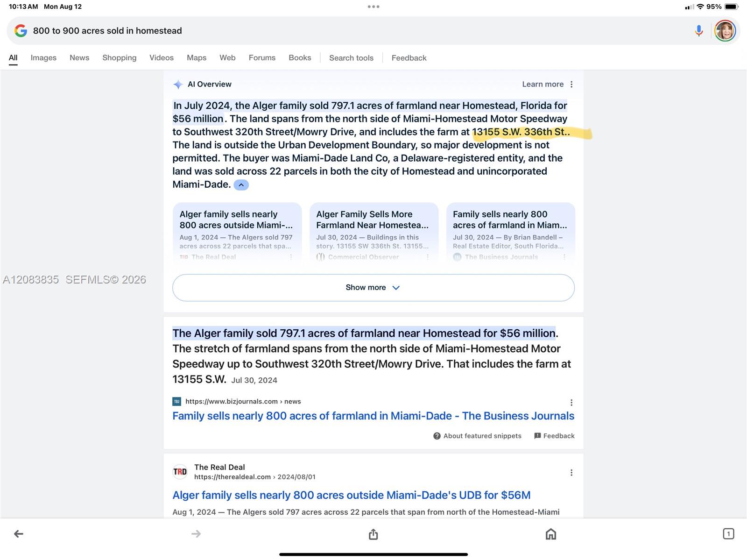Open Learn more about AI Overview
The width and height of the screenshot is (747, 560).
tap(543, 85)
